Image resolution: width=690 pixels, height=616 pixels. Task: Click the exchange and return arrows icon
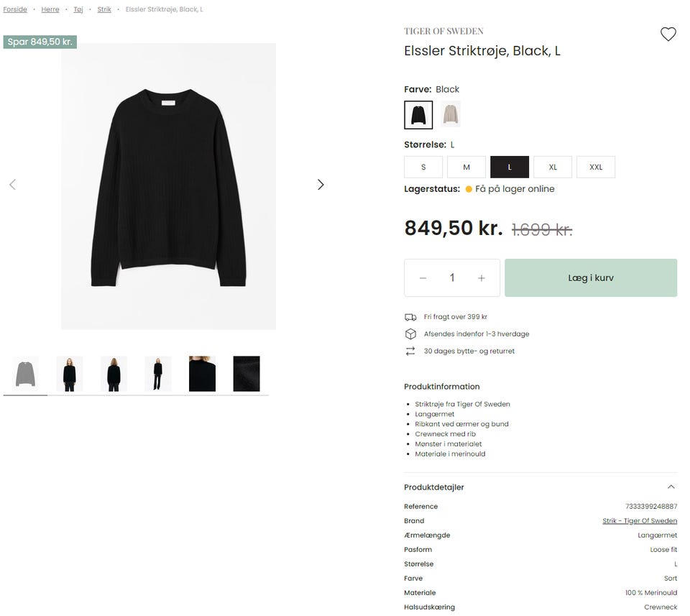[410, 351]
